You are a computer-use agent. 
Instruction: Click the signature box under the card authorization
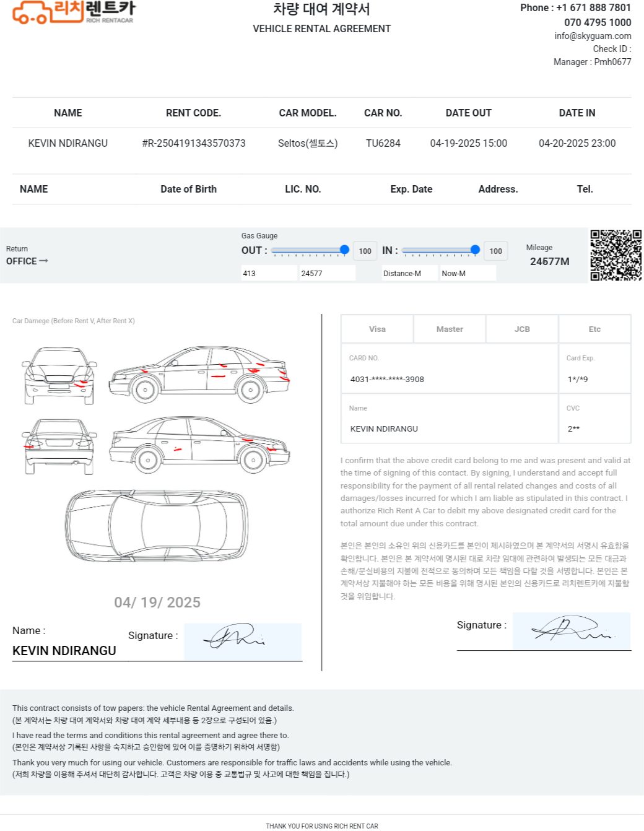tap(572, 631)
